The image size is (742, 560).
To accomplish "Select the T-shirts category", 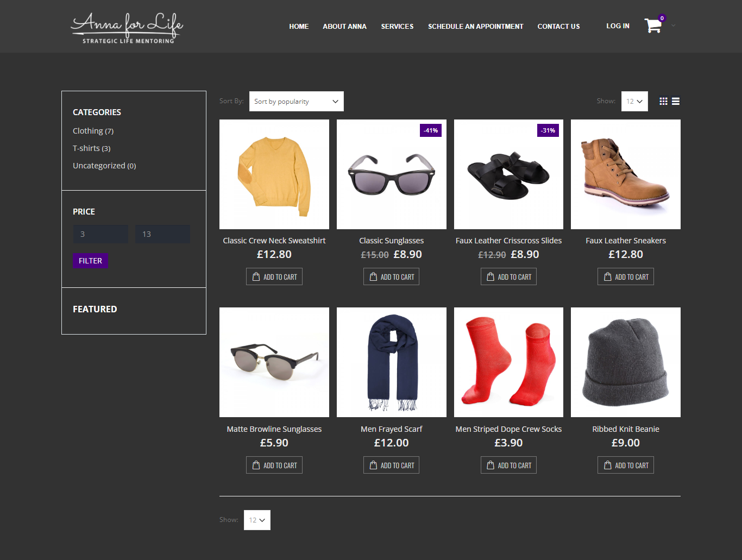I will coord(86,148).
